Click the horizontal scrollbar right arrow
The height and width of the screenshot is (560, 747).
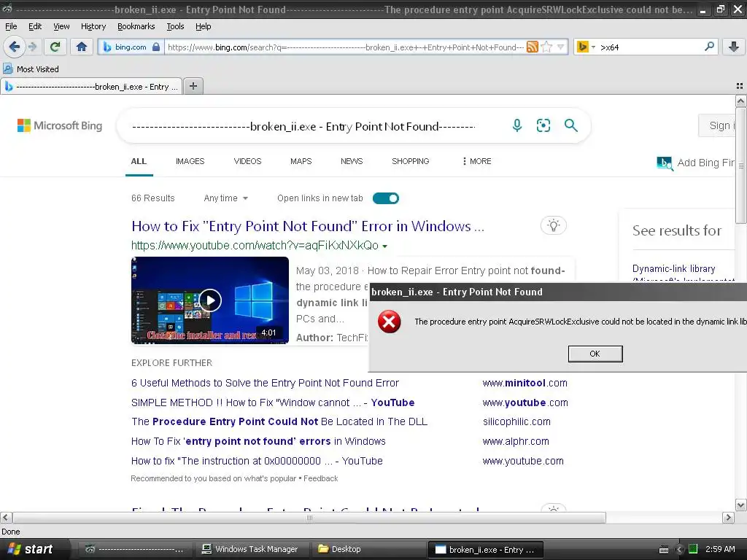coord(729,518)
